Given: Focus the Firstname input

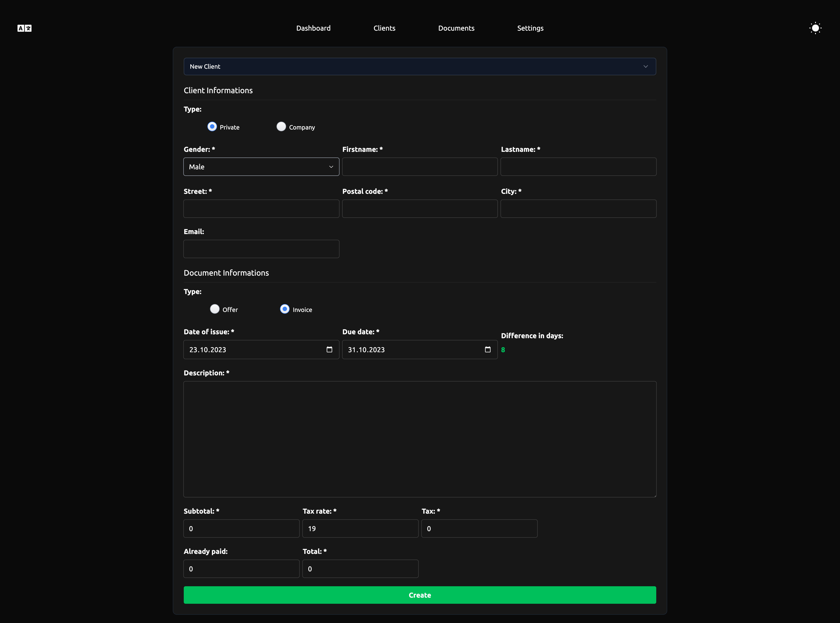Looking at the screenshot, I should (x=420, y=167).
